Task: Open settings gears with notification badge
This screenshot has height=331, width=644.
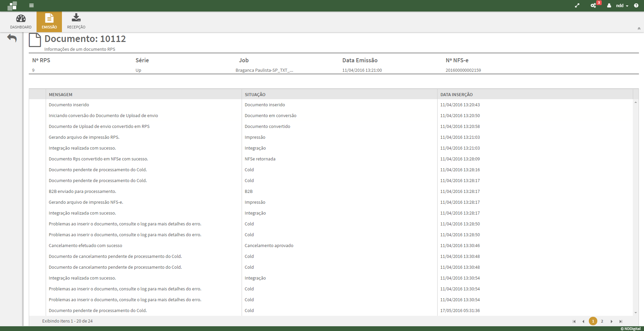Action: tap(593, 5)
